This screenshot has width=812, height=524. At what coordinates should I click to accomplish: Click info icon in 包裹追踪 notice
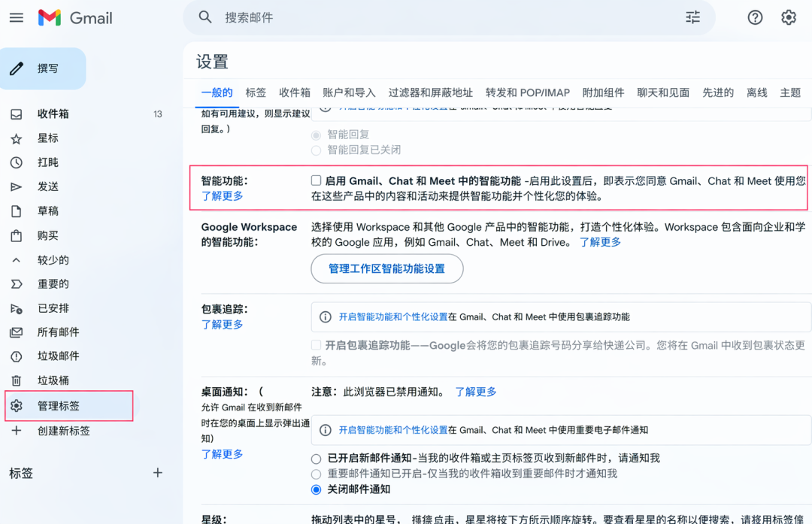pos(326,317)
